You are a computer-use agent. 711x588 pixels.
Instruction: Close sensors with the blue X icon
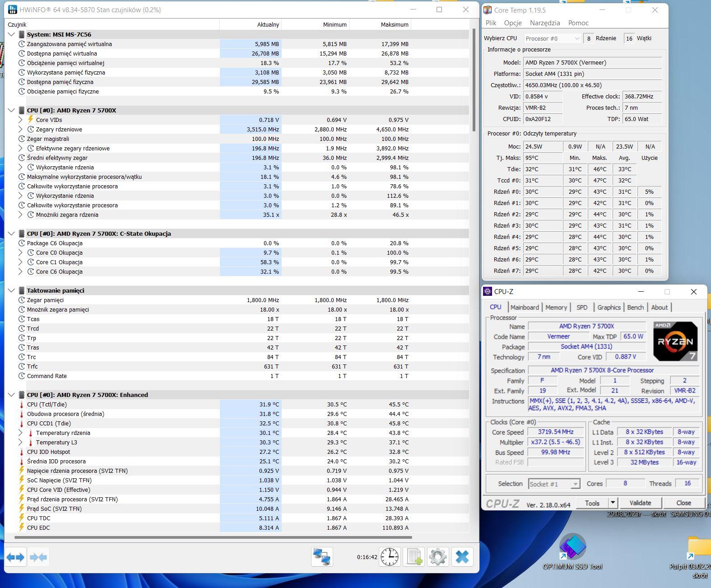click(462, 557)
